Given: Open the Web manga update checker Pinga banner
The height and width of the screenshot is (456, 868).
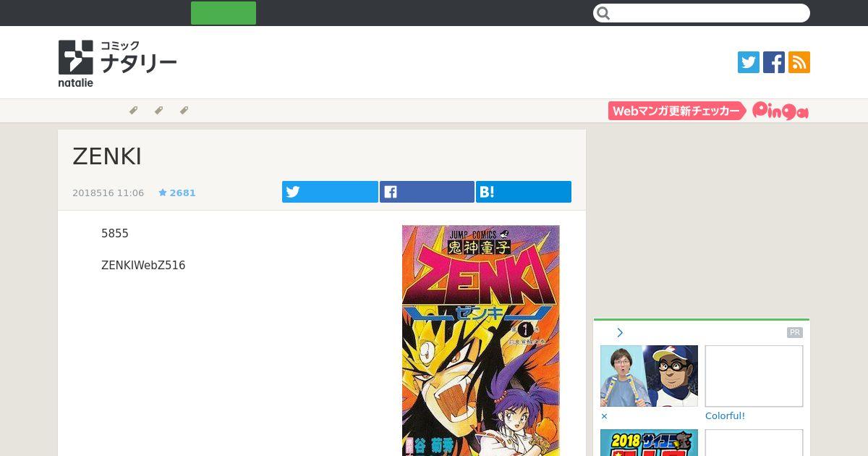Looking at the screenshot, I should click(x=708, y=111).
